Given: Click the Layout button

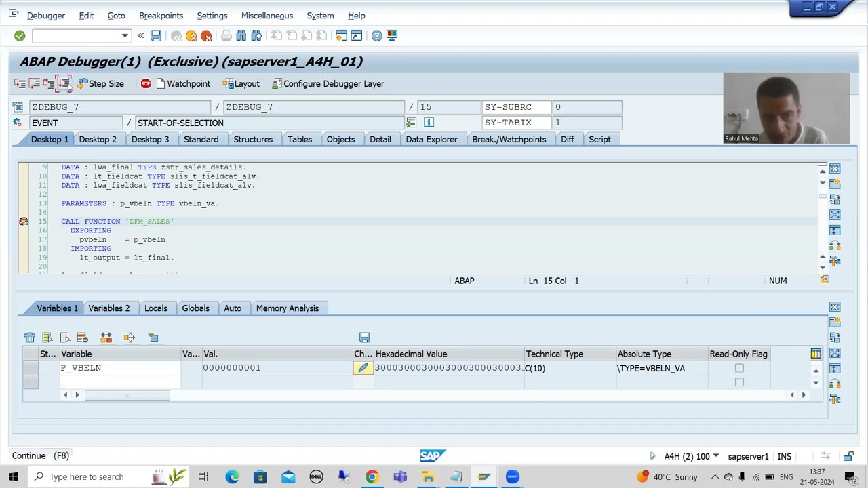Looking at the screenshot, I should pyautogui.click(x=241, y=83).
